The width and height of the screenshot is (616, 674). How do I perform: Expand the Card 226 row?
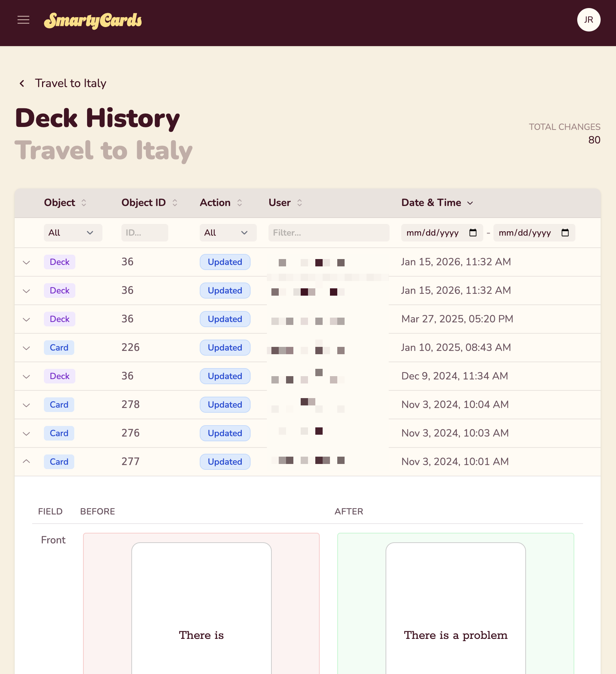pyautogui.click(x=26, y=348)
